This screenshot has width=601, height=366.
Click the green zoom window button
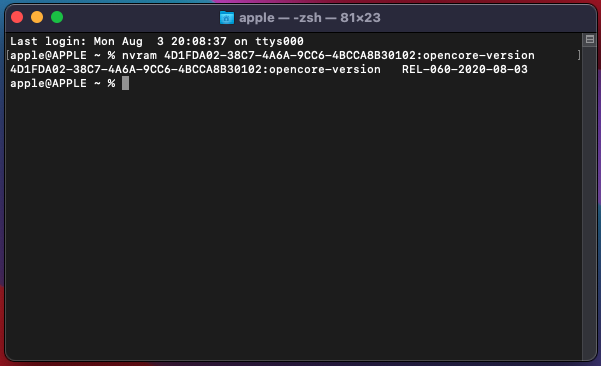(x=57, y=17)
